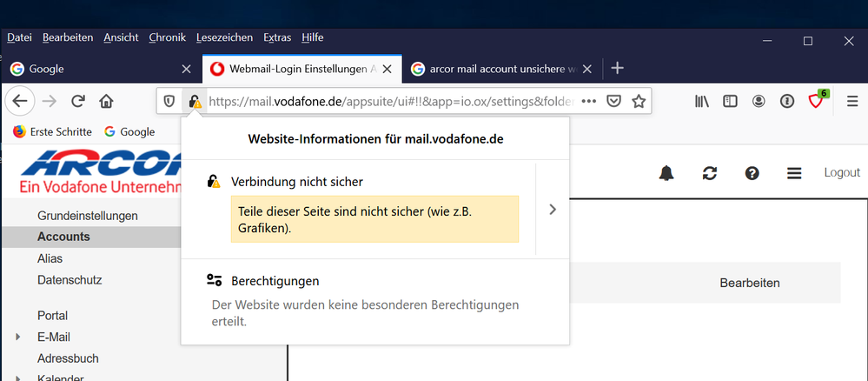Click the padlock warning icon in address bar

coord(195,102)
